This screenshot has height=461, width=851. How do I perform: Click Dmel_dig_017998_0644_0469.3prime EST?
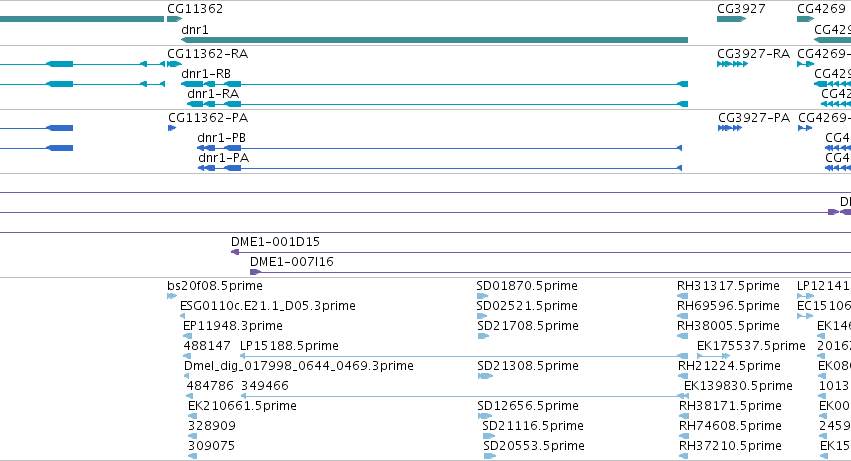(x=299, y=366)
